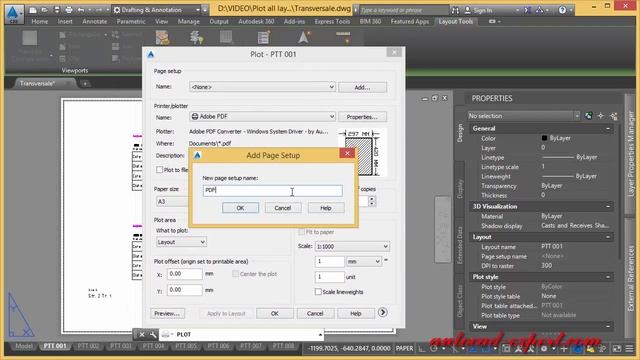Click the Open file icon in quick access toolbar
The height and width of the screenshot is (360, 640).
tap(44, 10)
